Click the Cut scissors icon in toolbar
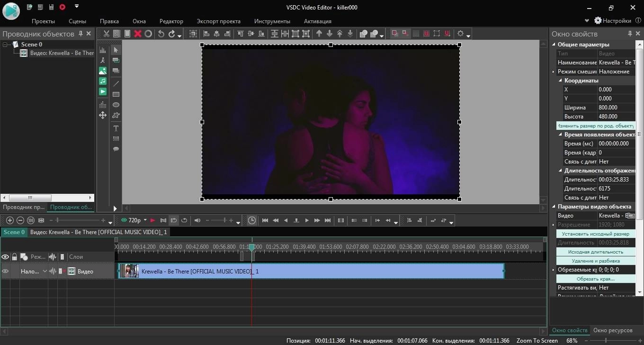This screenshot has height=345, width=644. [x=106, y=34]
